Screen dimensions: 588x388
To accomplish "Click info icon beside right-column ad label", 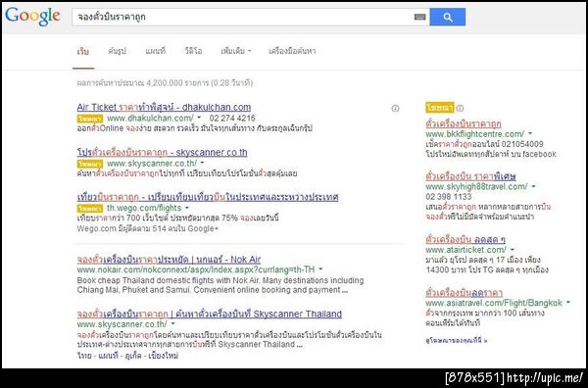I will coord(460,109).
